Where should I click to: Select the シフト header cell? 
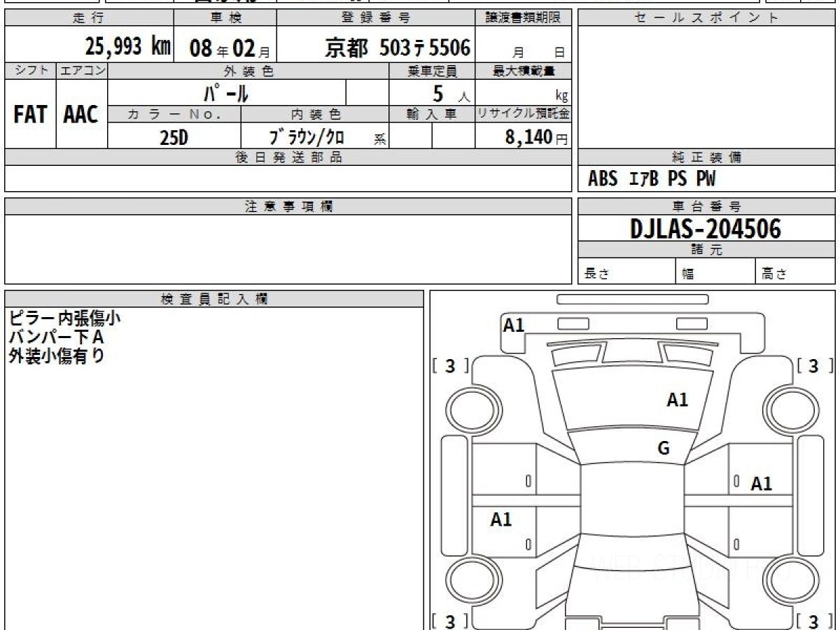point(30,71)
